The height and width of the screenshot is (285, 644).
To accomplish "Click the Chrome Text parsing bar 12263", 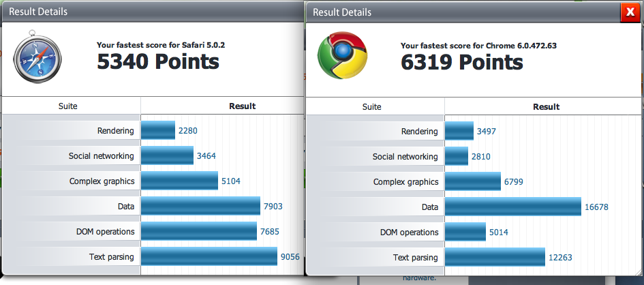I will click(495, 256).
